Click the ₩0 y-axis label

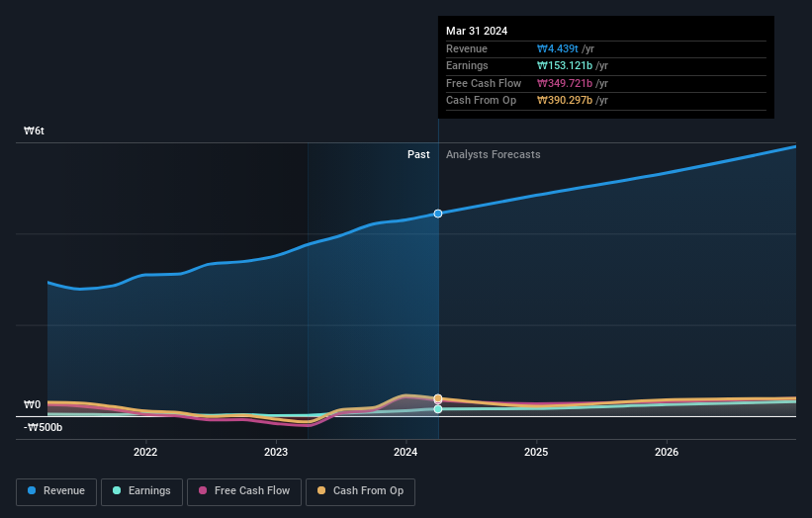click(32, 404)
